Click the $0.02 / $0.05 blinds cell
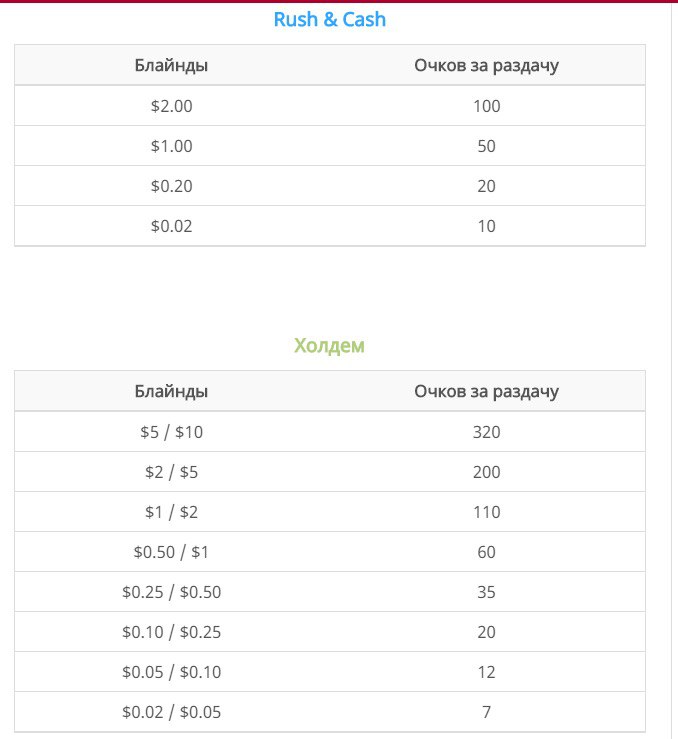The width and height of the screenshot is (678, 739). point(171,712)
